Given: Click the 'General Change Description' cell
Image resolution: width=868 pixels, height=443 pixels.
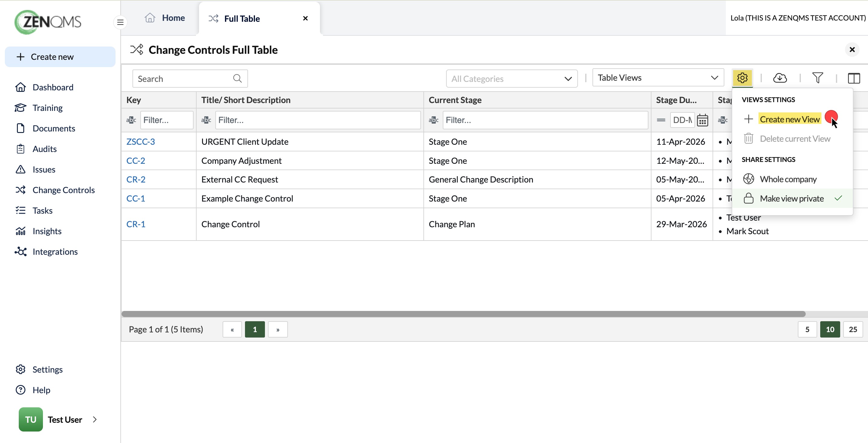Looking at the screenshot, I should [537, 179].
